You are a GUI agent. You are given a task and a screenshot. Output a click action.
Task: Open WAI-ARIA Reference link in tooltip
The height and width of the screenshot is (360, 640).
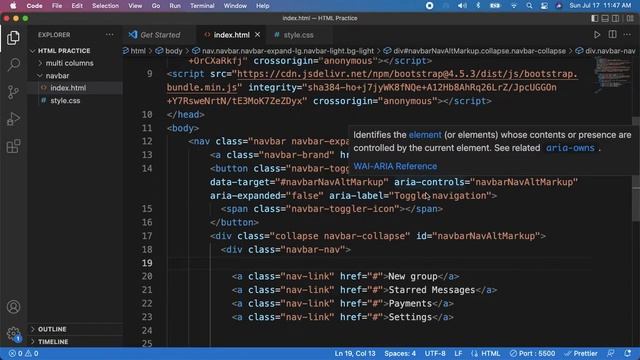tap(395, 166)
